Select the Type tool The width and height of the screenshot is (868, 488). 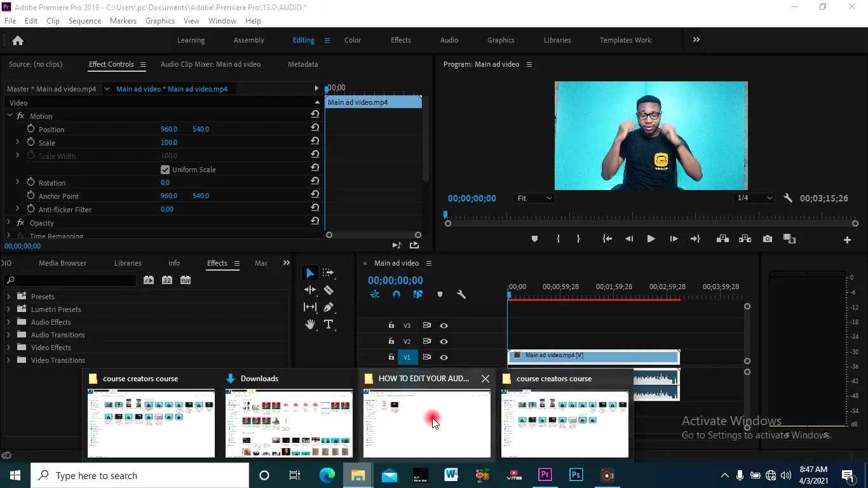(x=329, y=324)
